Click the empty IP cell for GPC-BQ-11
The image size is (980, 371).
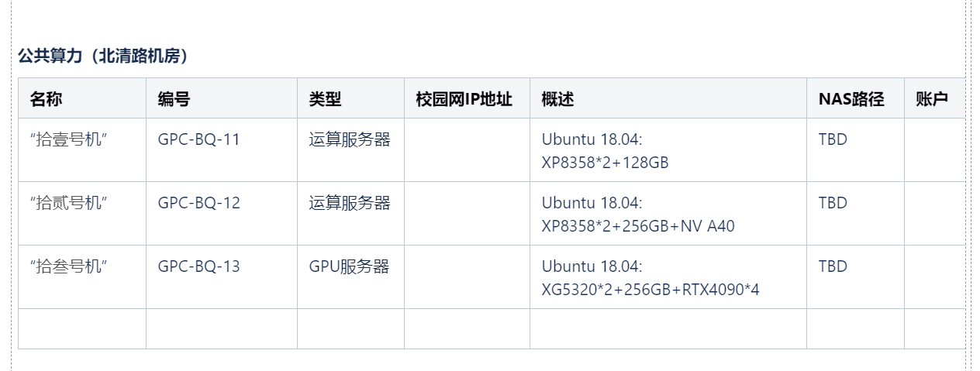(467, 150)
